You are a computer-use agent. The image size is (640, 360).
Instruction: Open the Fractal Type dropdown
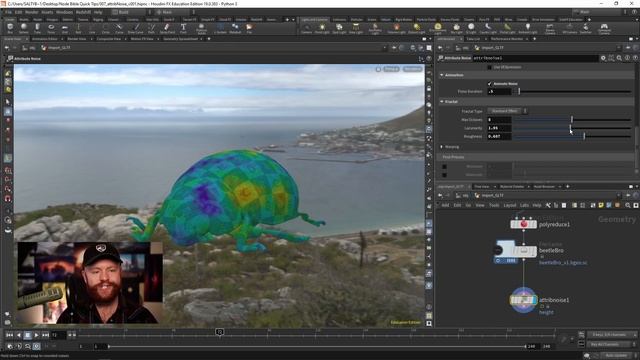point(508,111)
